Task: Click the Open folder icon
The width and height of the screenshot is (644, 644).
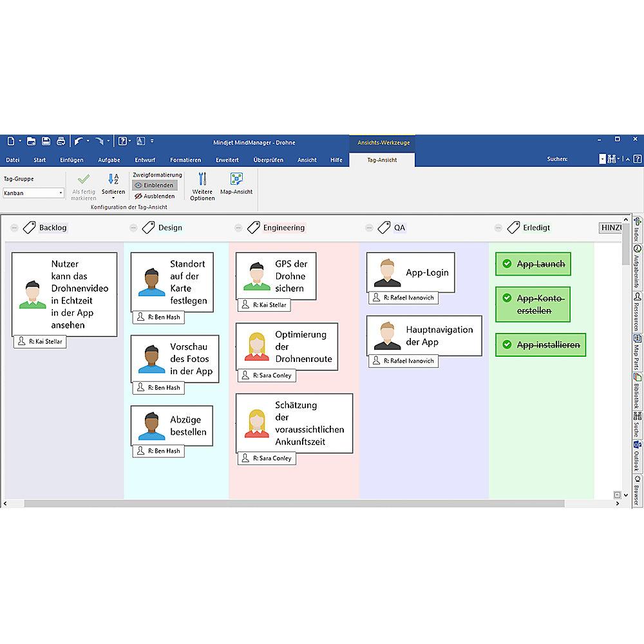Action: pyautogui.click(x=31, y=141)
